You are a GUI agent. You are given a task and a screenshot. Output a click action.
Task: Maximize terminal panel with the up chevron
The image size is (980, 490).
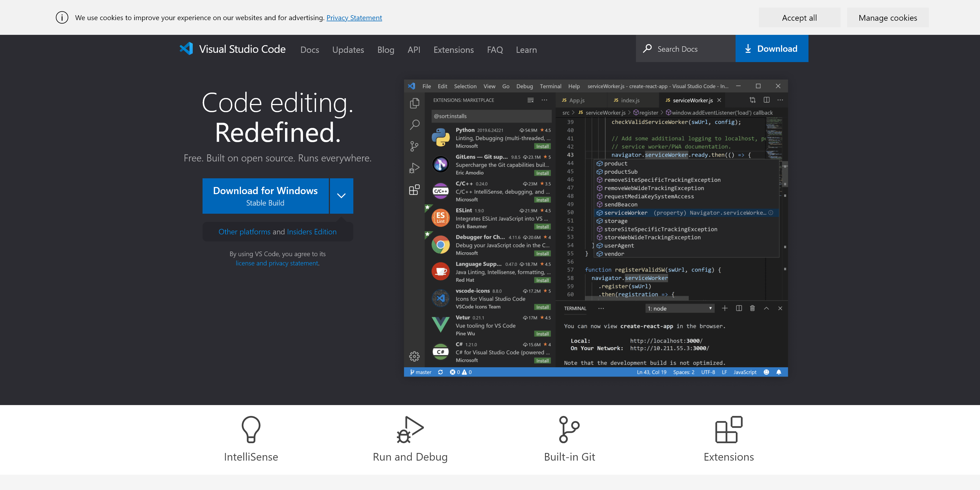[766, 308]
